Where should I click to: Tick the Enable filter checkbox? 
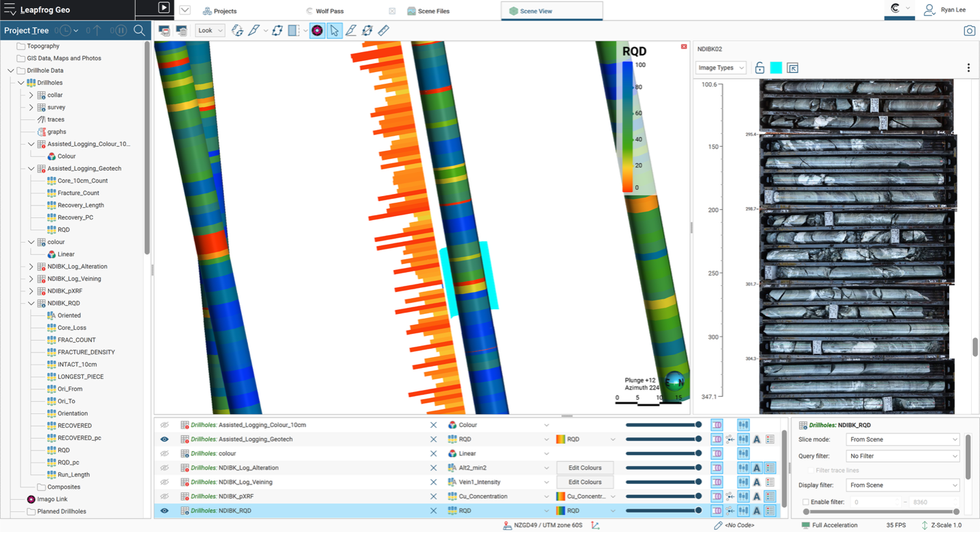[806, 502]
